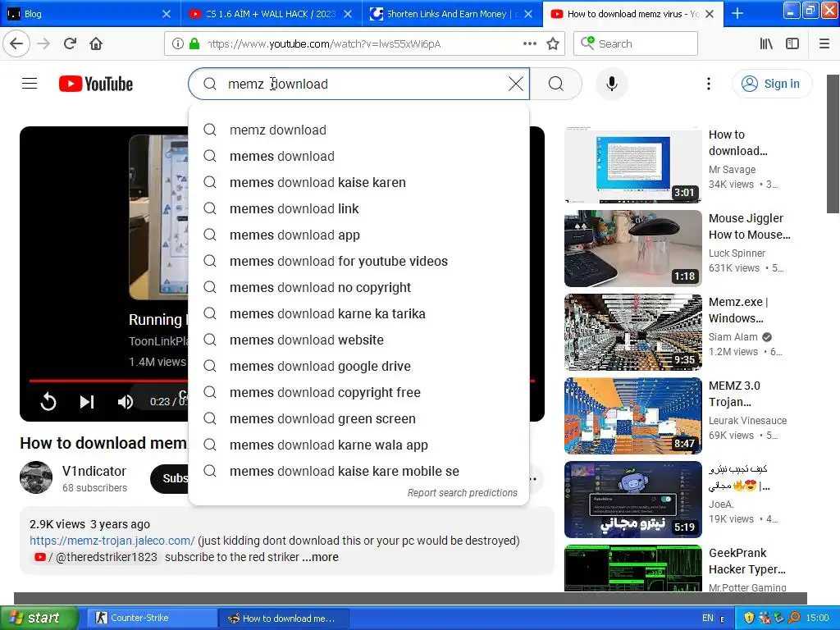Open Memz.exe Windows video by Siam Alam
Image resolution: width=840 pixels, height=630 pixels.
coord(632,332)
